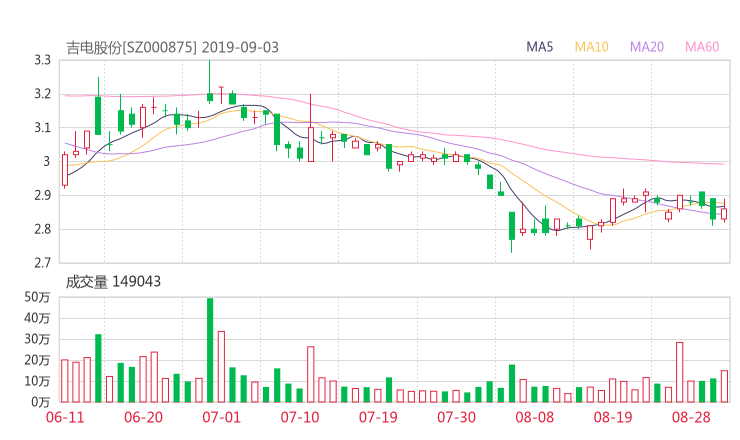Click the 08-08 date axis label
This screenshot has width=740, height=440.
click(535, 416)
